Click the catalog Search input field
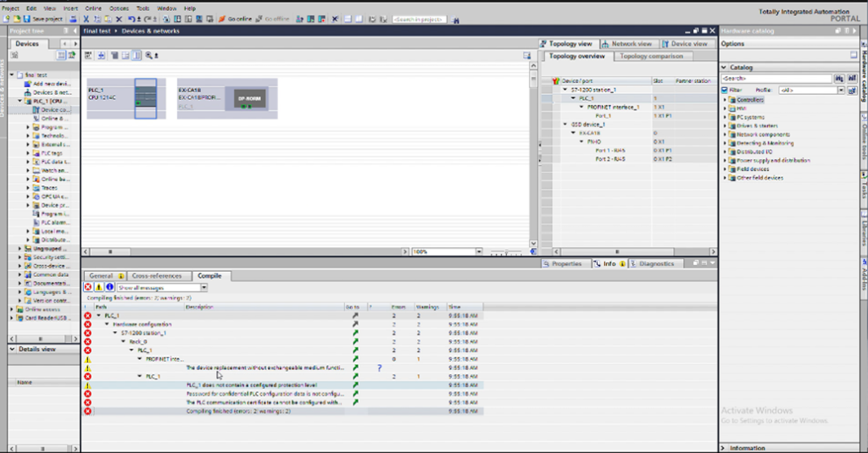Screen dimensions: 868x453 point(776,79)
